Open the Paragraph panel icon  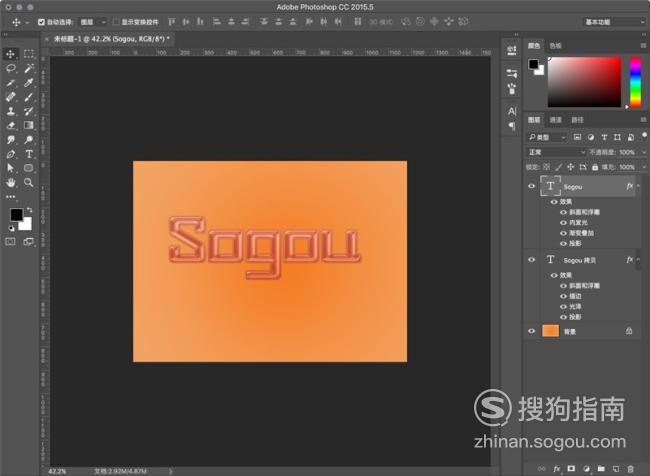[x=512, y=126]
